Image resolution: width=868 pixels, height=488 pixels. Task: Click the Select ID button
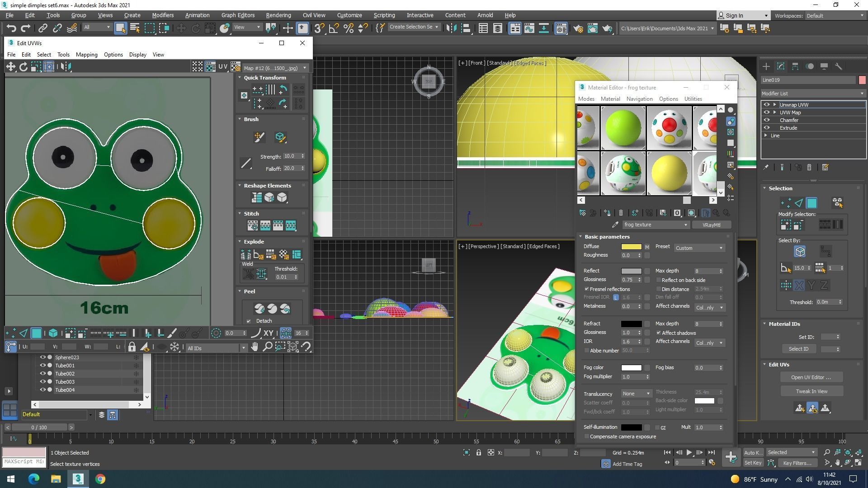[x=798, y=349]
